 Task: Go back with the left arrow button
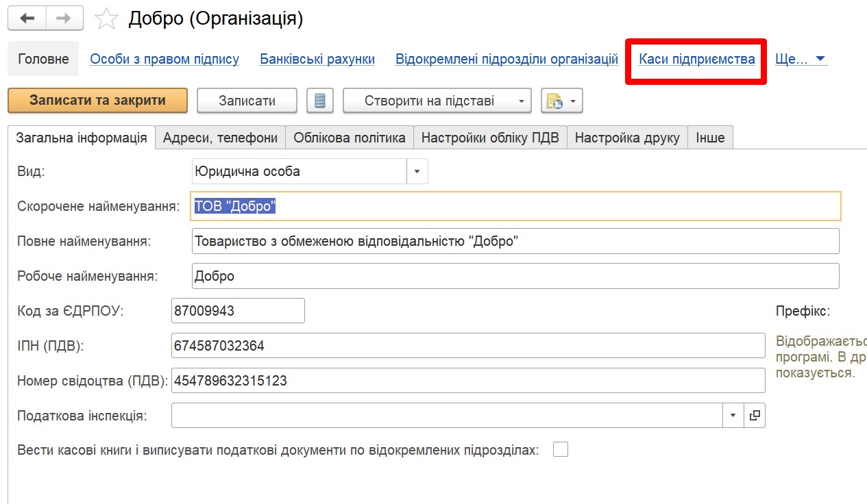(27, 18)
